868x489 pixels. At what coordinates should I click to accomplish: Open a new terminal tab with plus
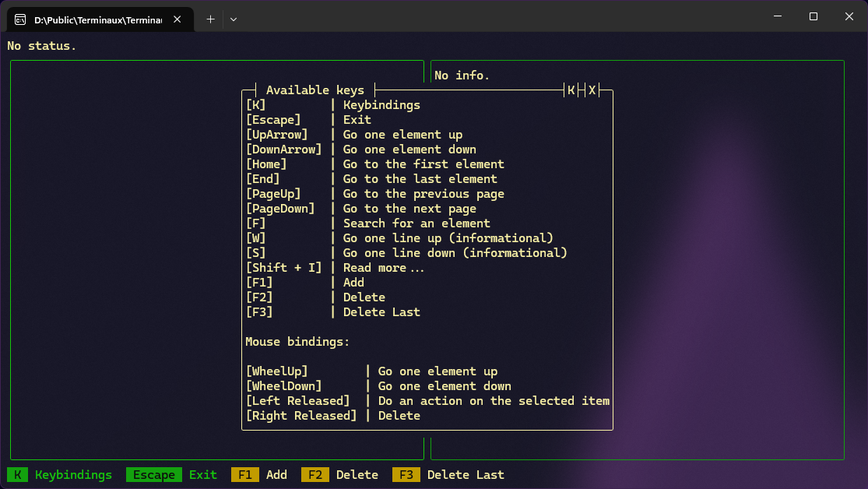point(210,19)
